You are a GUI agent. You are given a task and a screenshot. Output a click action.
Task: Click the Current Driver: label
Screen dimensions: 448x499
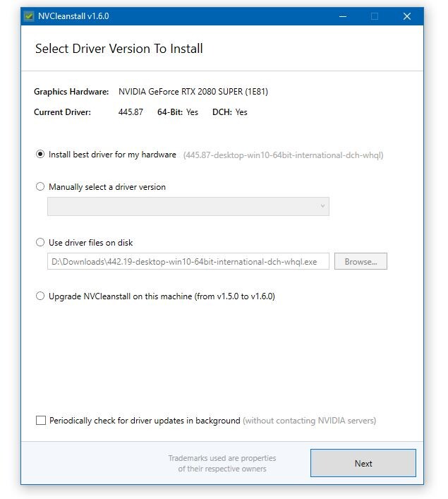[x=62, y=112]
